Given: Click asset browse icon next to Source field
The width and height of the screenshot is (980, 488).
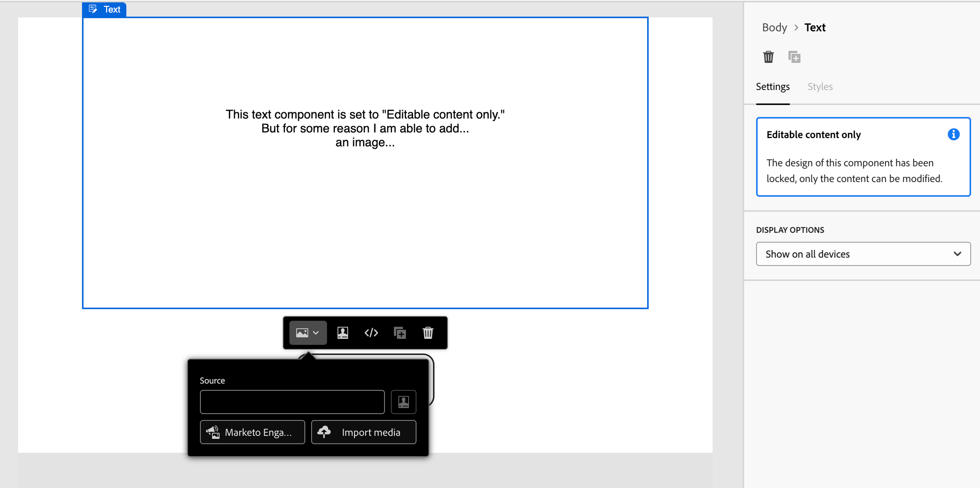Looking at the screenshot, I should click(x=403, y=402).
